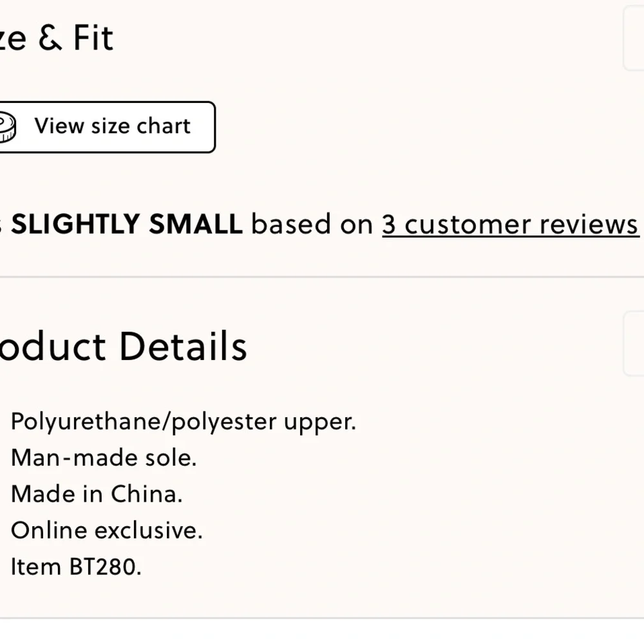This screenshot has height=644, width=644.
Task: Open the View size chart button
Action: pos(112,127)
